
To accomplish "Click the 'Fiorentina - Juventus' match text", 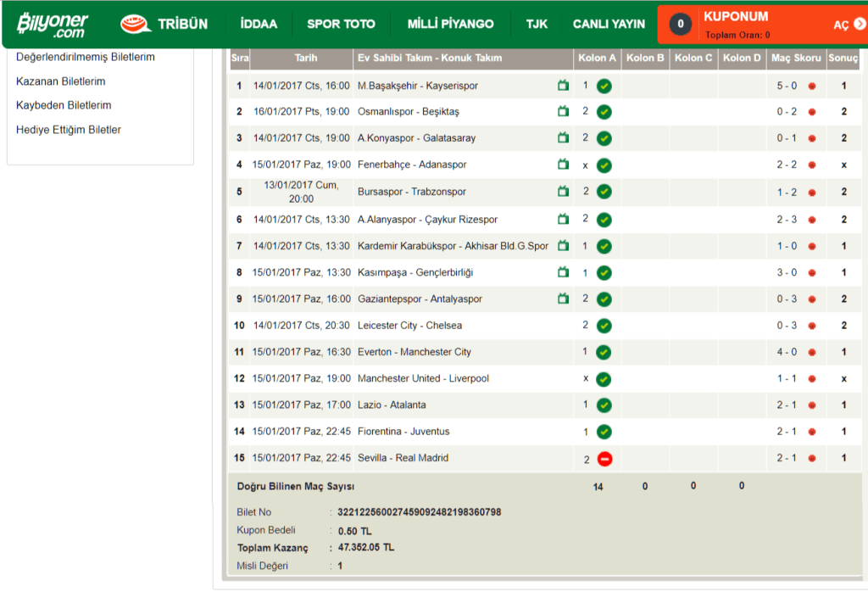I will pyautogui.click(x=403, y=432).
